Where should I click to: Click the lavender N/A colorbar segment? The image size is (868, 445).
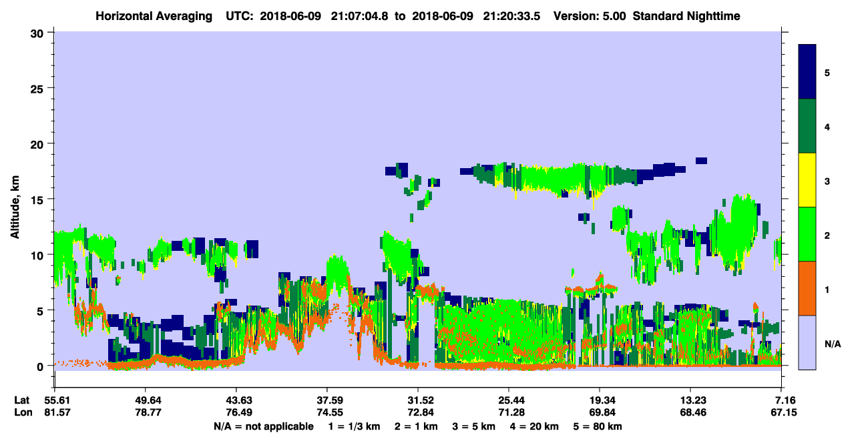click(807, 342)
